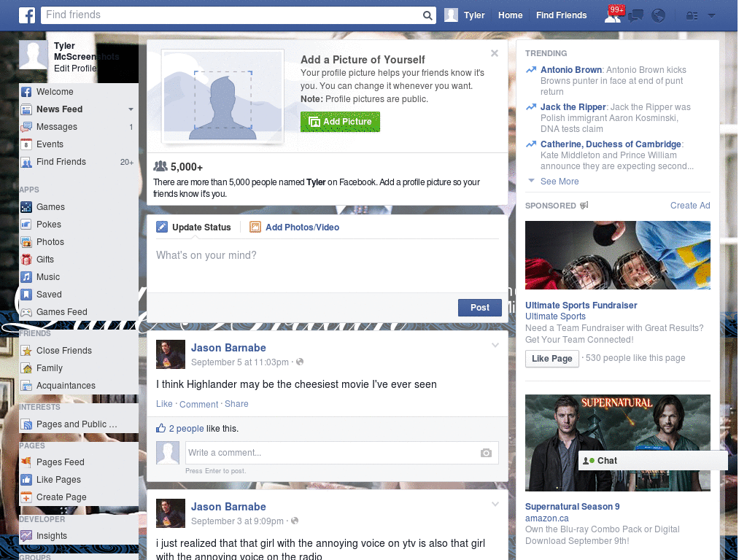Click the privacy globe on September 5 post
The width and height of the screenshot is (747, 560).
(300, 362)
